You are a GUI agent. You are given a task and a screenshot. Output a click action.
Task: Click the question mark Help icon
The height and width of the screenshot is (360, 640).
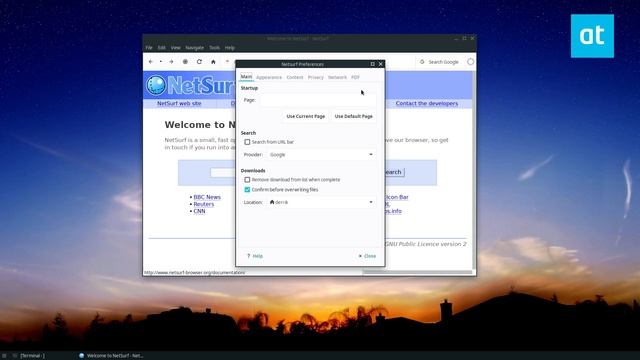[248, 256]
